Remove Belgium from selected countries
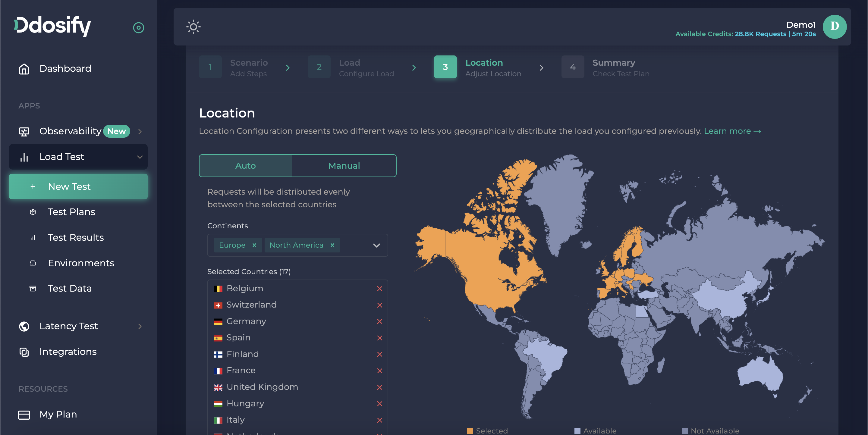This screenshot has height=435, width=868. click(379, 289)
